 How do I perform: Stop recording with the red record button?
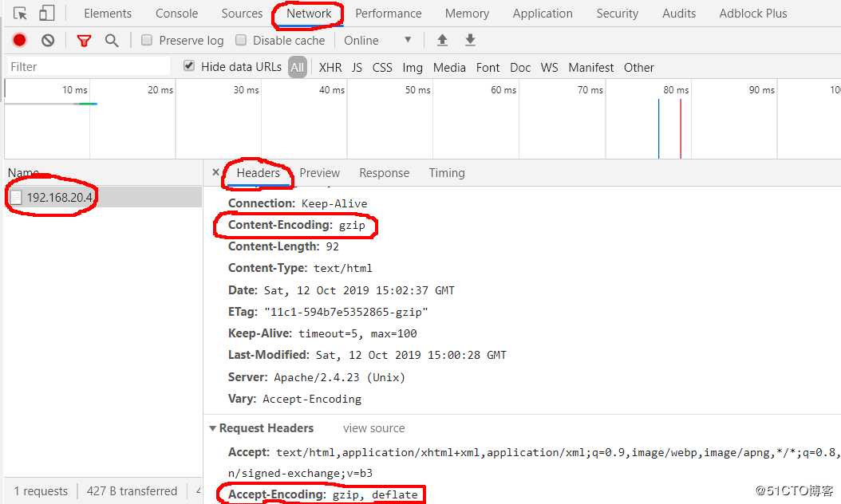20,40
